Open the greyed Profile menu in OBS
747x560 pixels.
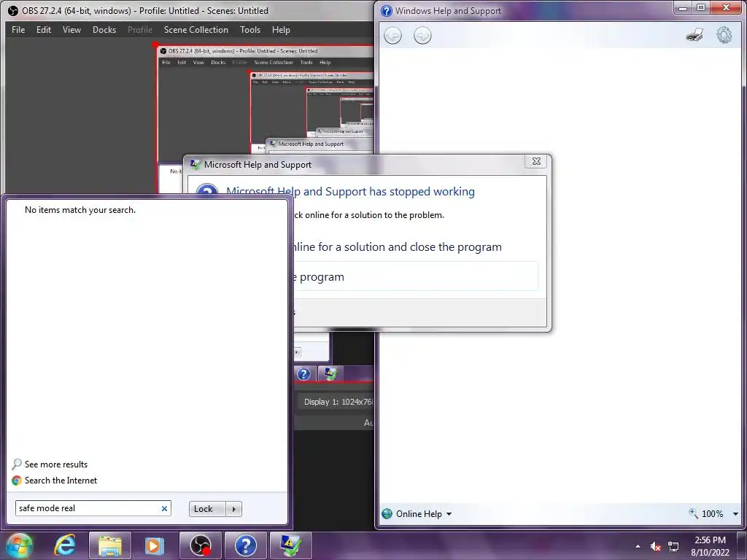[140, 29]
